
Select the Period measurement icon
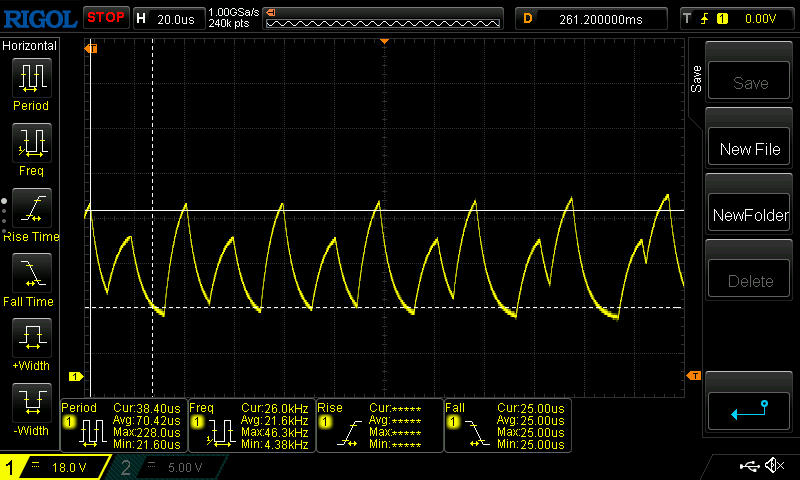[31, 77]
